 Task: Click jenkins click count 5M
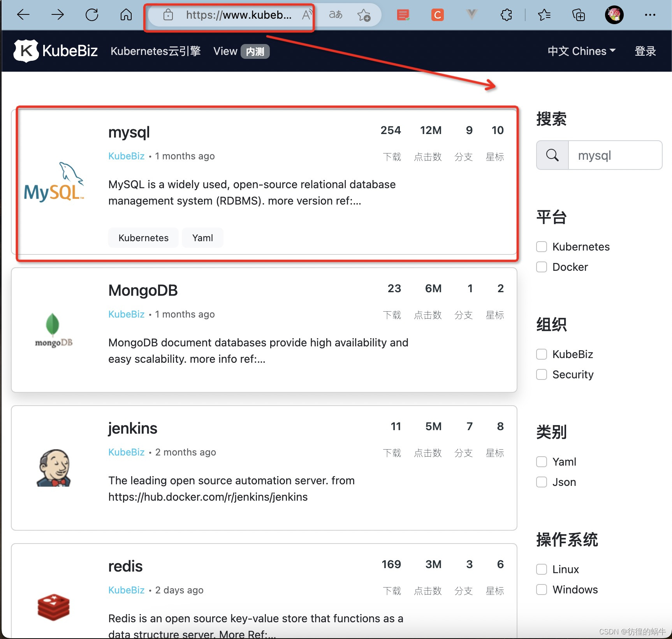433,426
